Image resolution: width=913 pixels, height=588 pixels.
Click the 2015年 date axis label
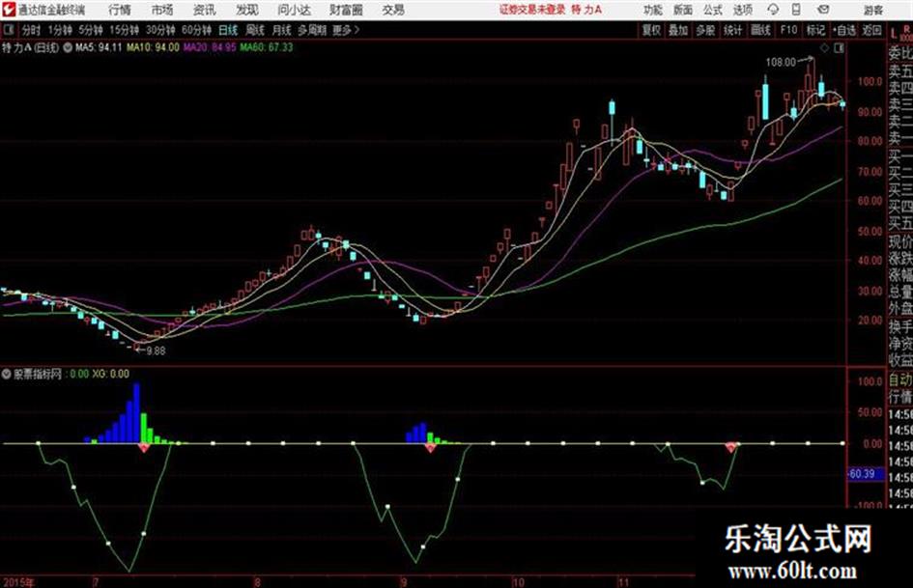[x=18, y=582]
